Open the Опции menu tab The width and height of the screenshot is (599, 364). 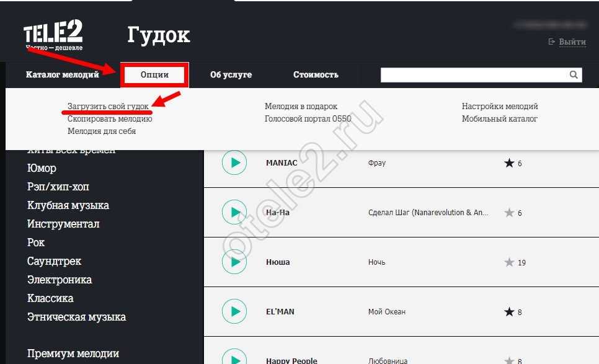coord(154,75)
